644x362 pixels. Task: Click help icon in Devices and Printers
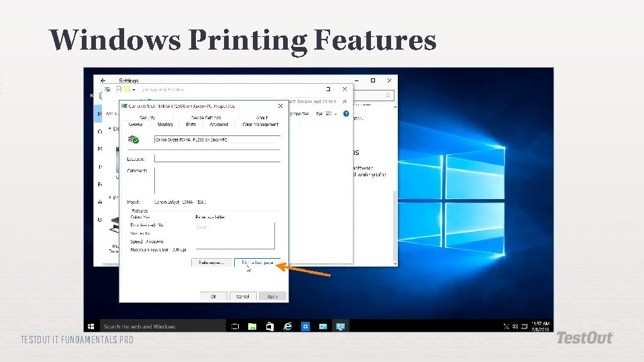[346, 114]
